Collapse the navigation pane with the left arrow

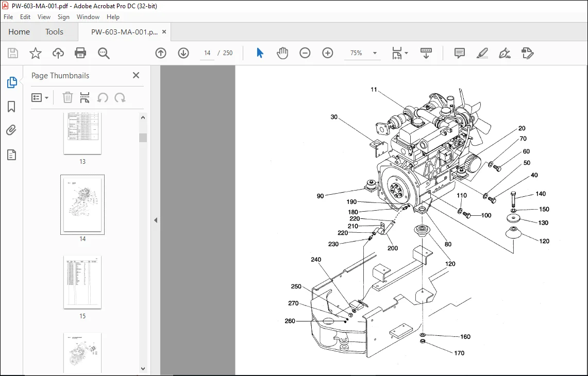coord(156,220)
